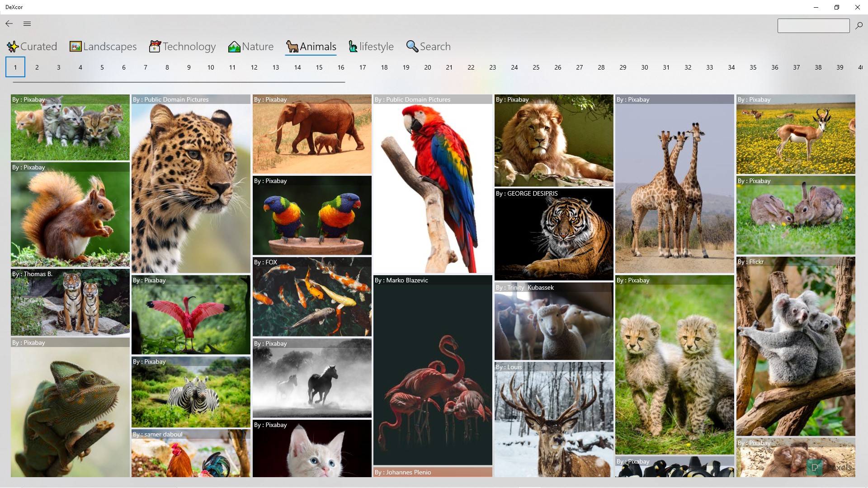Open the Curated star icon tab
The width and height of the screenshot is (868, 488).
tap(13, 47)
